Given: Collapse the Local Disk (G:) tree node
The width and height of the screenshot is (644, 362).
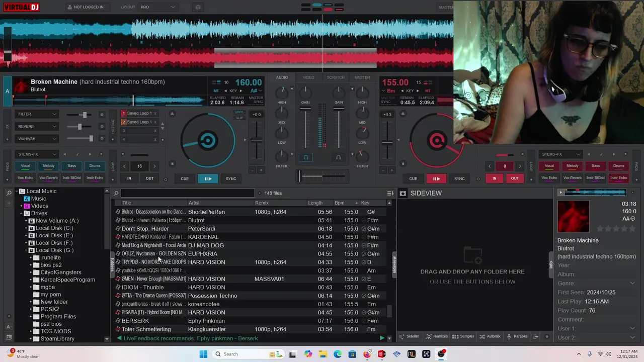Looking at the screenshot, I should (26, 250).
